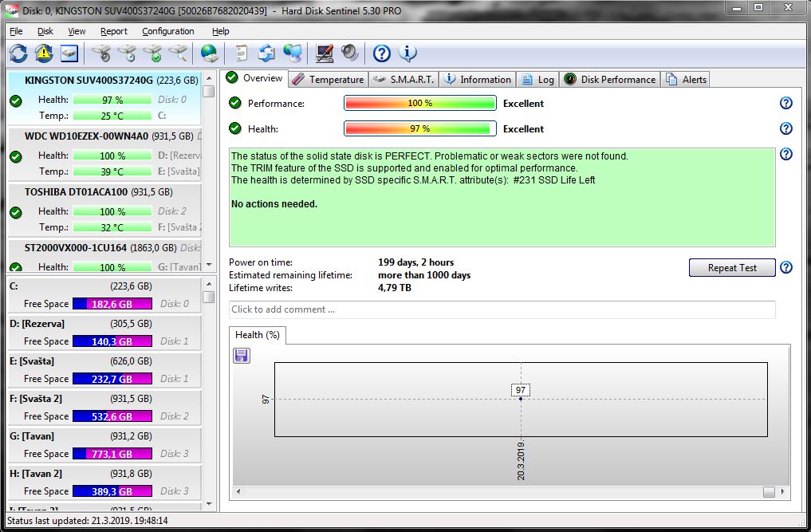Switch to the S.M.A.R.T. tab
The width and height of the screenshot is (811, 532).
coord(404,79)
